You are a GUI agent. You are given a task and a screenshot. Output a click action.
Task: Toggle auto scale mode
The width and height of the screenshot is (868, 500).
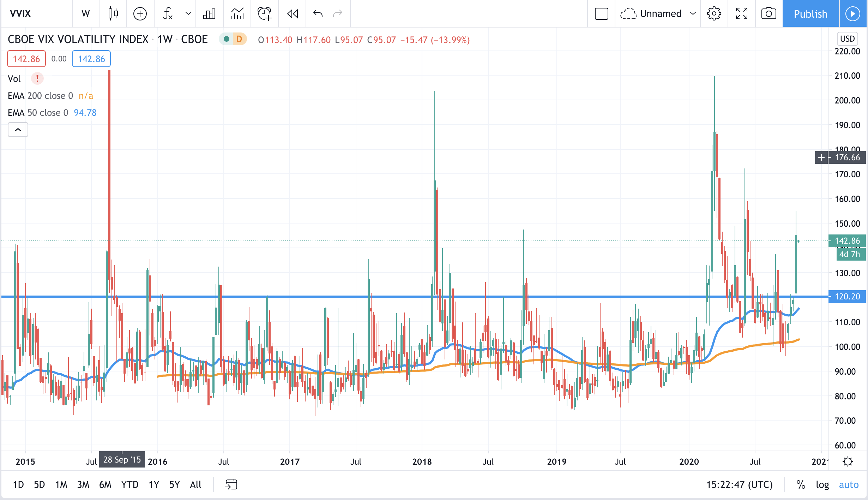[849, 484]
